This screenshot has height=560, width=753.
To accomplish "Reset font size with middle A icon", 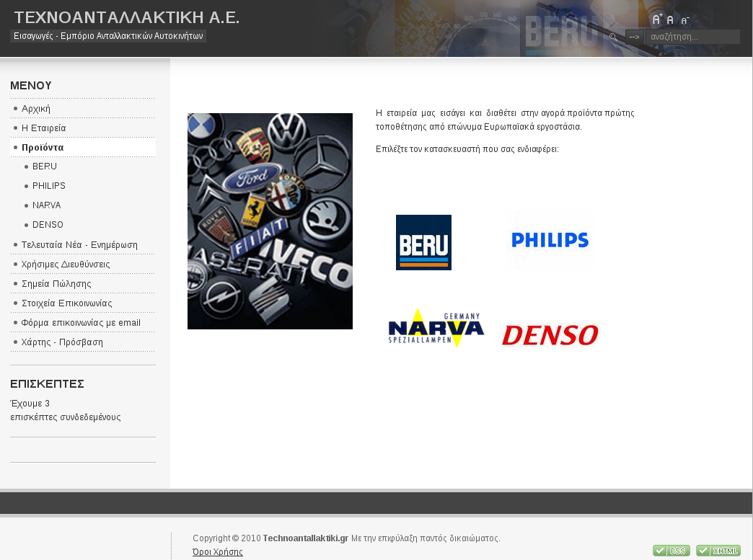I will [x=670, y=20].
